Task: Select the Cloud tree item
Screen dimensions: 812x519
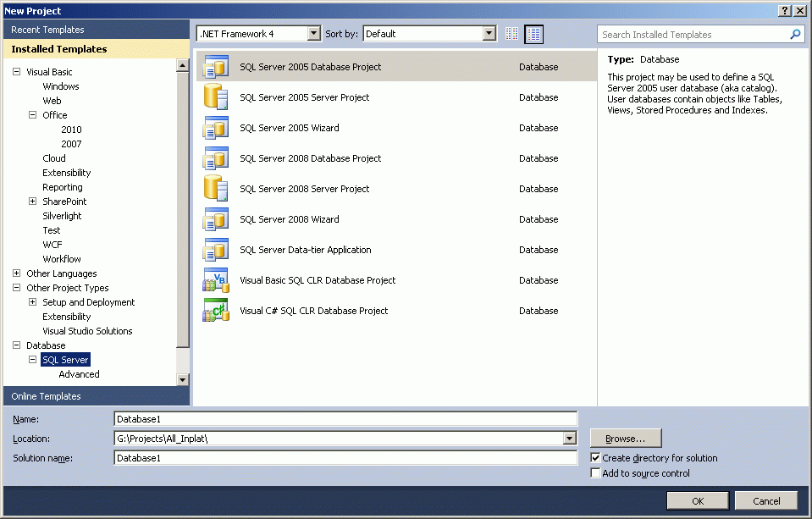Action: click(x=54, y=158)
